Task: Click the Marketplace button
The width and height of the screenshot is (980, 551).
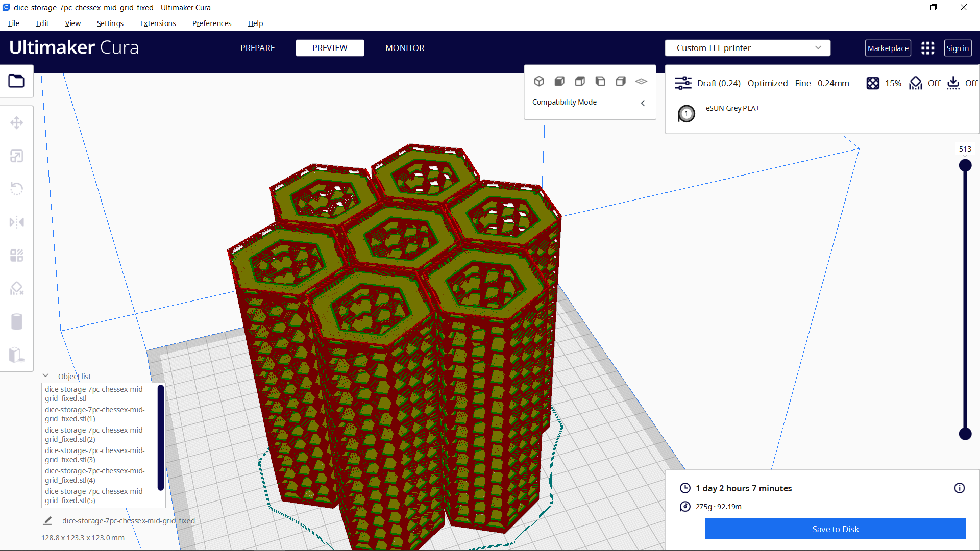Action: pos(888,47)
